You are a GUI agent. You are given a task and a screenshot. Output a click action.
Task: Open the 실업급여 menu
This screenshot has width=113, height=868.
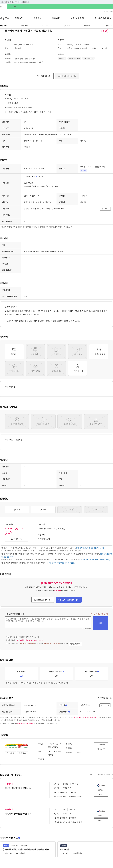click(56, 18)
